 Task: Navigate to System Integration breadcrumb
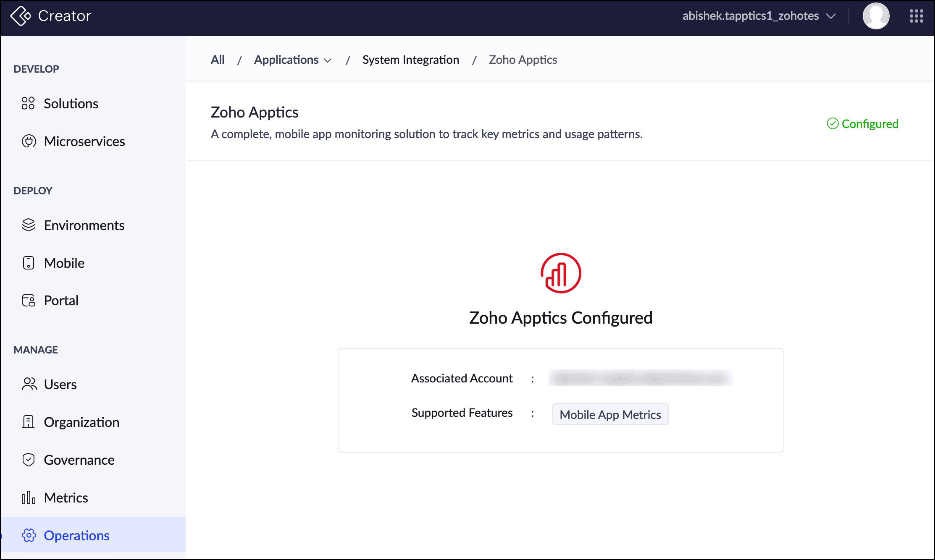pos(410,60)
